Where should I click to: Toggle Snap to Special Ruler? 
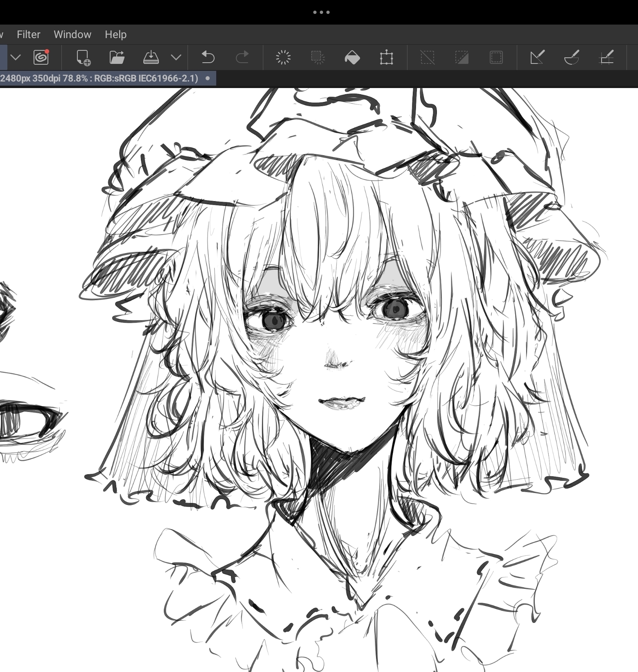[x=572, y=57]
